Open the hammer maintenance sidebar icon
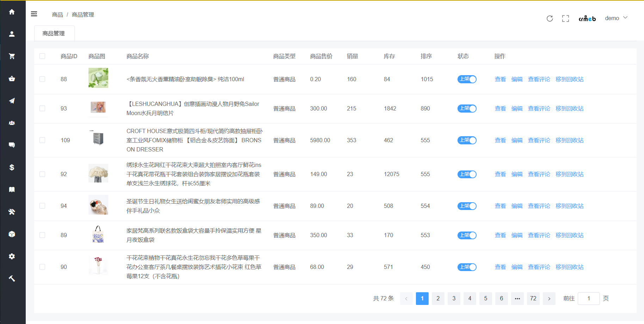Viewport: 644px width, 324px height. pos(12,278)
